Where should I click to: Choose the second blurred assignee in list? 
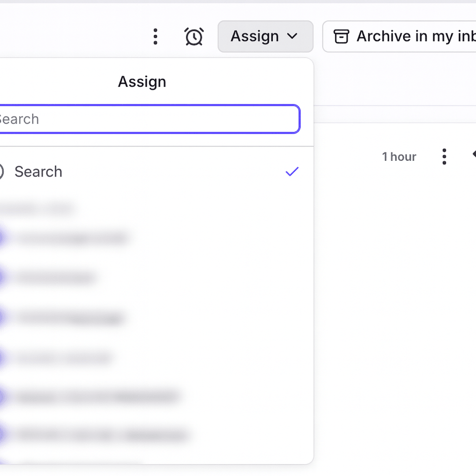pos(56,278)
